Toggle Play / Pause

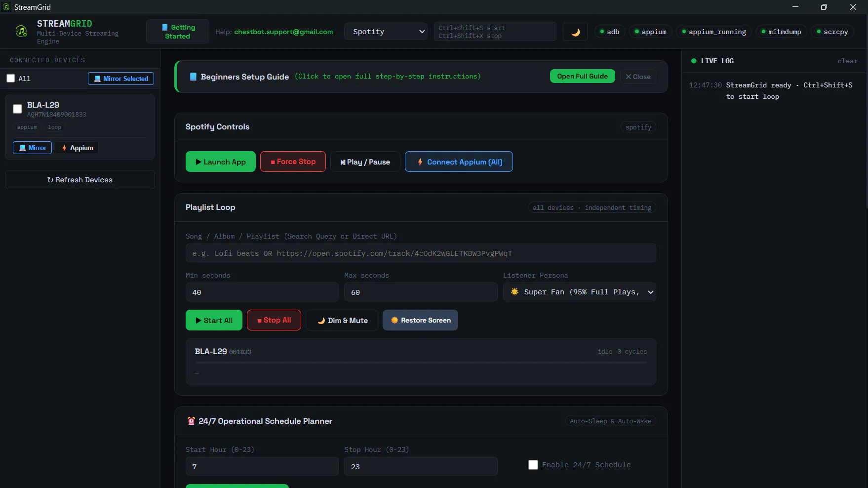pos(365,162)
